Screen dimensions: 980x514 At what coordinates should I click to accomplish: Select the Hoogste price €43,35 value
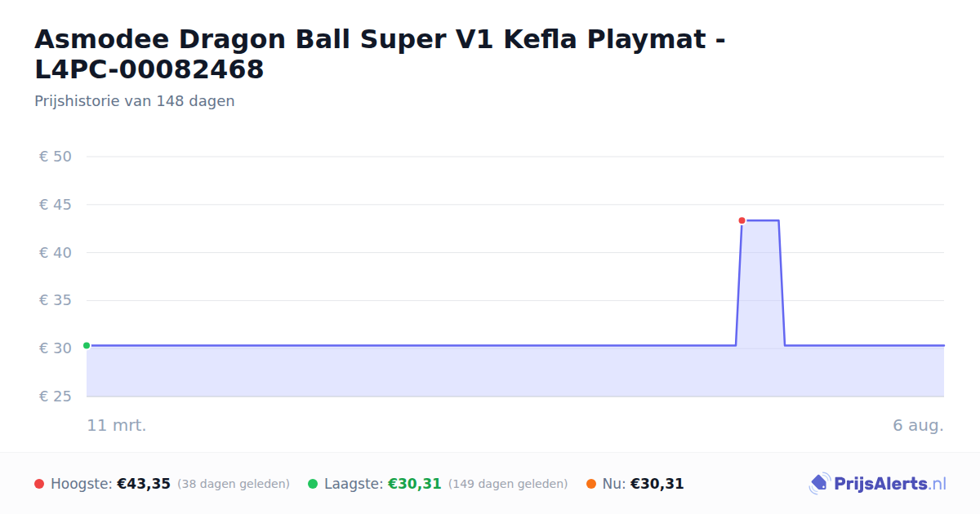(x=144, y=484)
